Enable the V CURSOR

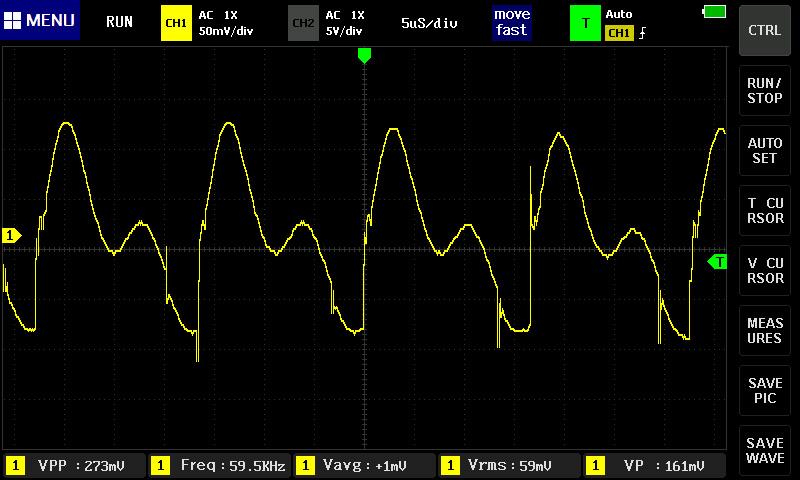pos(764,270)
